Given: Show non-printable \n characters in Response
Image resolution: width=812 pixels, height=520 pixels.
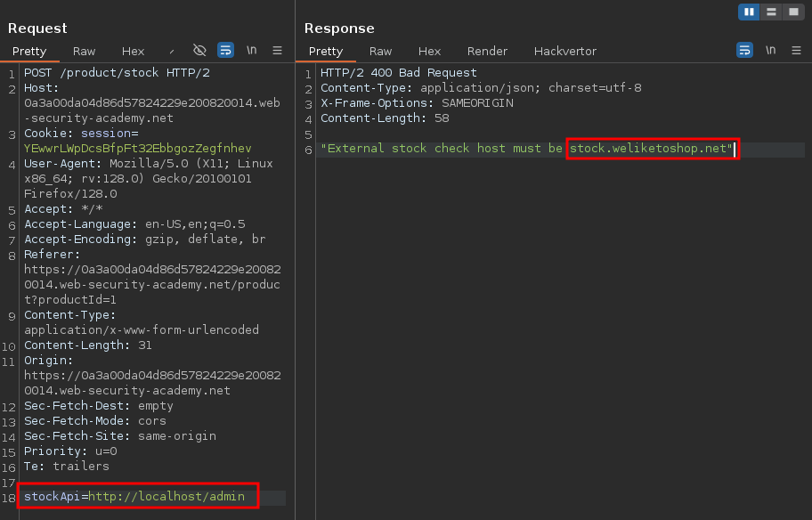Looking at the screenshot, I should click(770, 51).
